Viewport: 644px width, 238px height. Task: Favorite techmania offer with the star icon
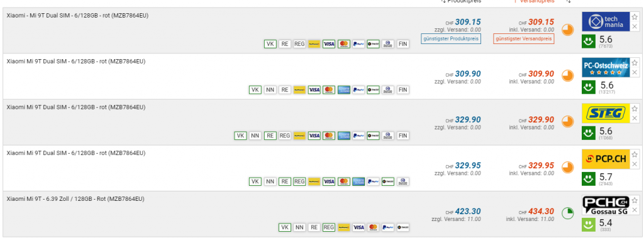(635, 17)
